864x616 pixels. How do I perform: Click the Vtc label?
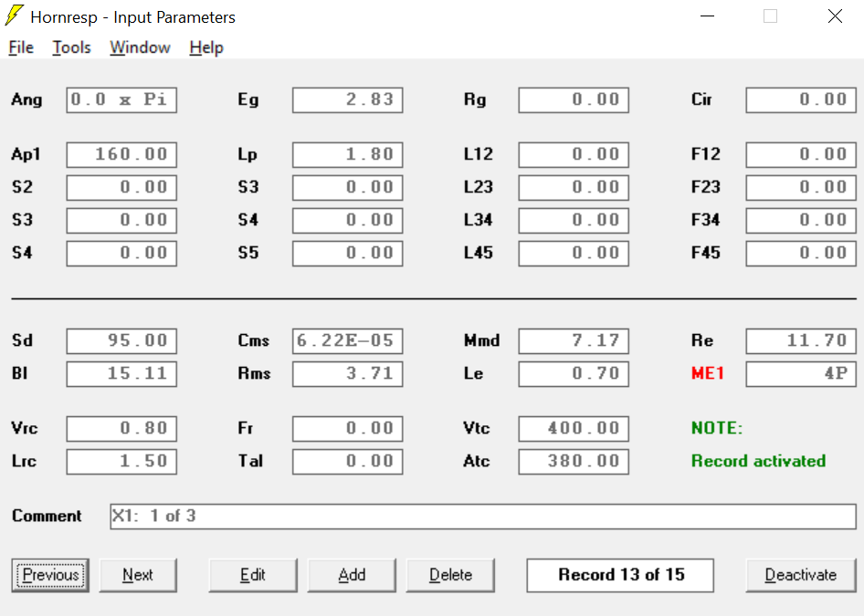click(477, 428)
